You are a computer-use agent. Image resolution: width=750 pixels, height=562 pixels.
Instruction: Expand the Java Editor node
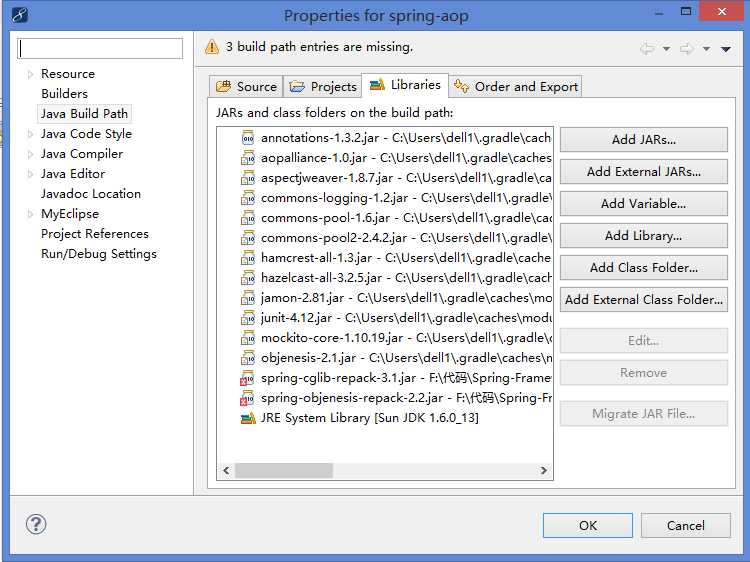point(30,174)
